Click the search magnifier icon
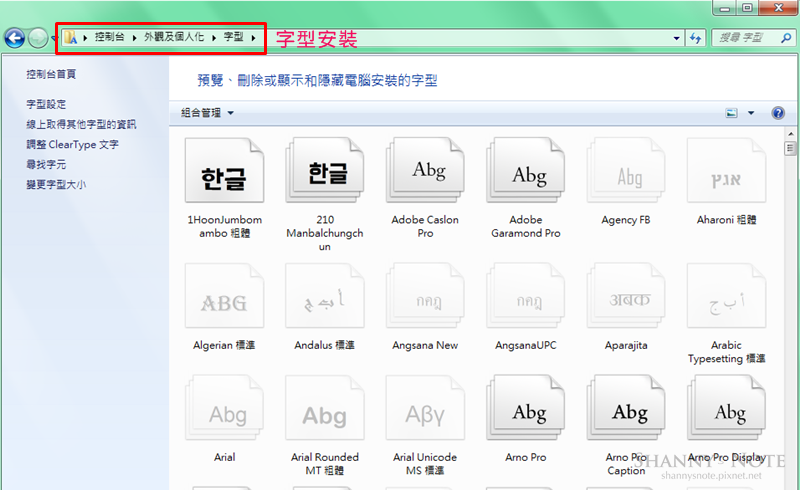The height and width of the screenshot is (490, 800). coord(786,38)
